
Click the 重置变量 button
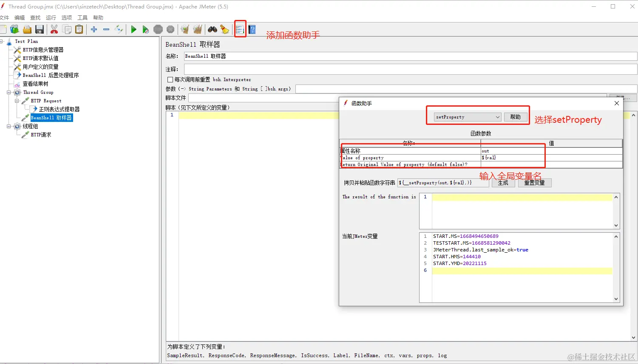point(534,183)
